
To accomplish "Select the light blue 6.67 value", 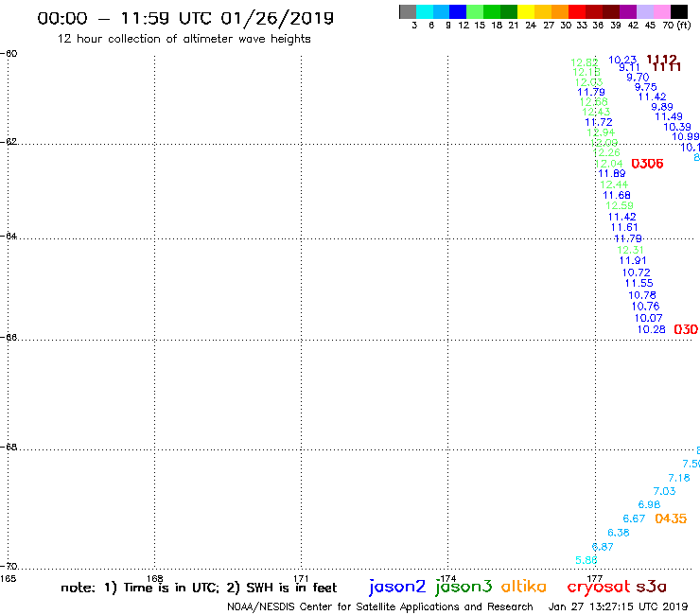I will [634, 518].
